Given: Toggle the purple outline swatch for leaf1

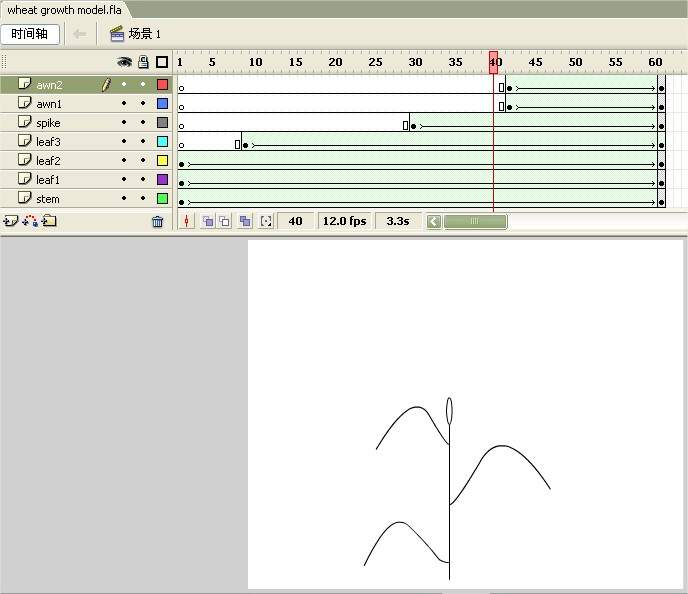Looking at the screenshot, I should click(x=162, y=179).
